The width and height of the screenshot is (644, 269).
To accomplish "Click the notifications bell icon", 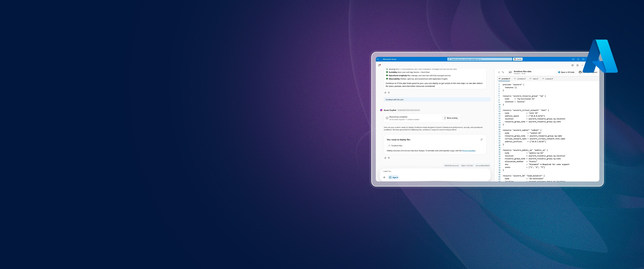I will coord(578,59).
